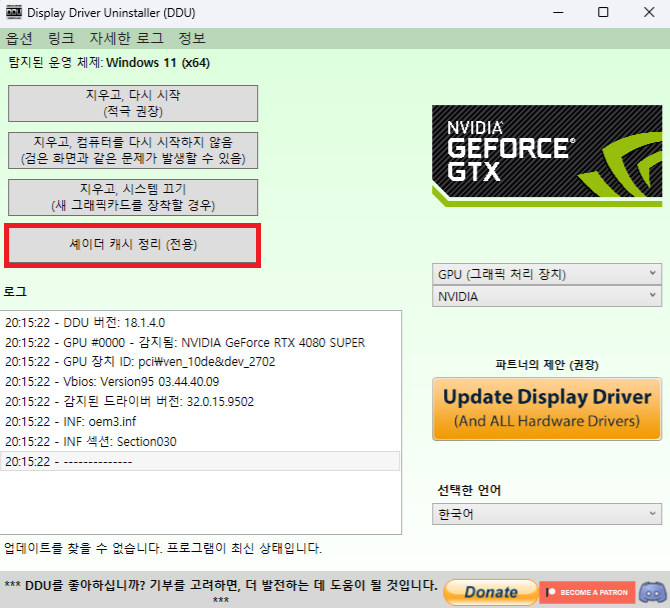Click Update Display Driver partner button
670x608 pixels.
(x=547, y=409)
